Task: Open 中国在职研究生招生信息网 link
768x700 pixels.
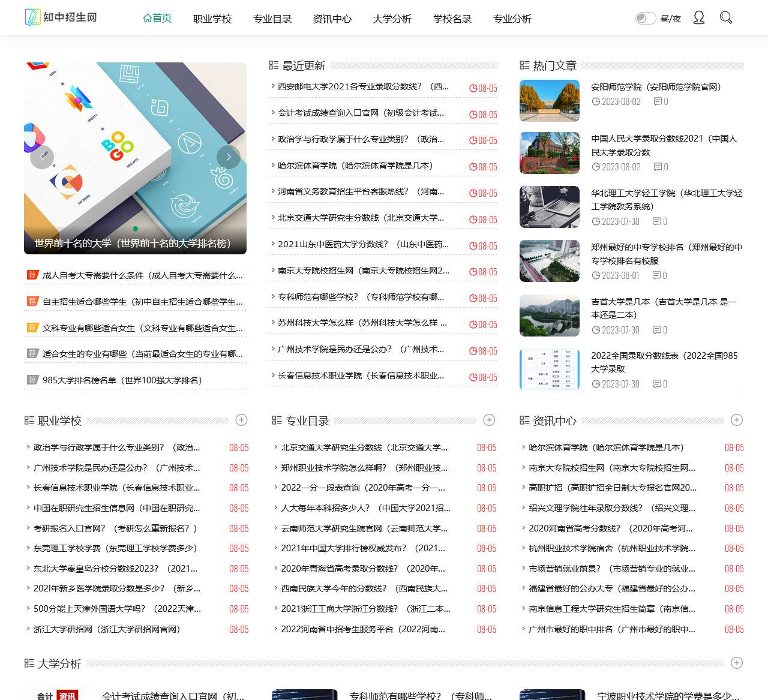Action: pyautogui.click(x=117, y=508)
